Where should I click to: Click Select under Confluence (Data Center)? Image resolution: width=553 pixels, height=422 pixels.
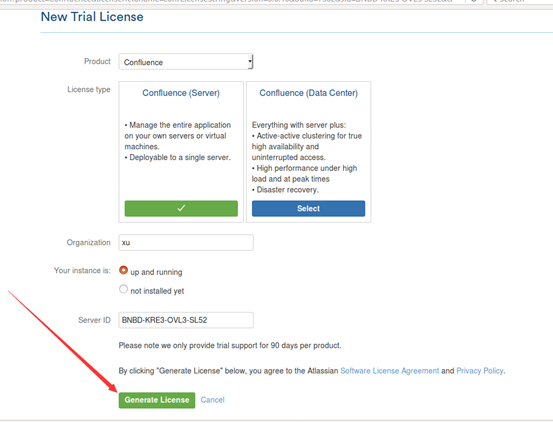point(308,208)
